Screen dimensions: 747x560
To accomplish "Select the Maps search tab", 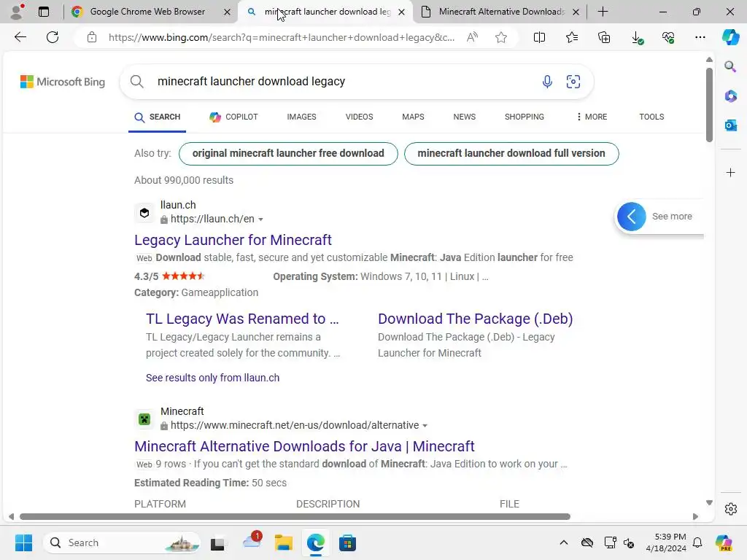I will [x=413, y=117].
